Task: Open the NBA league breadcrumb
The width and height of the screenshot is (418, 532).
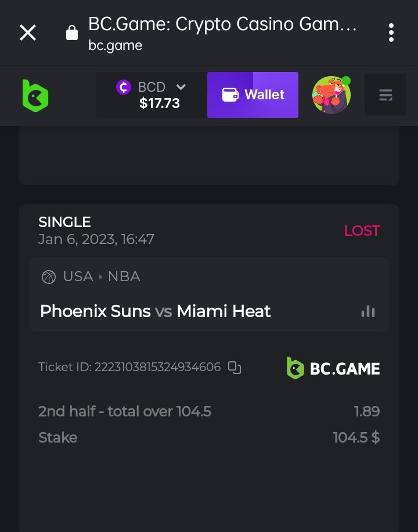Action: (x=124, y=276)
